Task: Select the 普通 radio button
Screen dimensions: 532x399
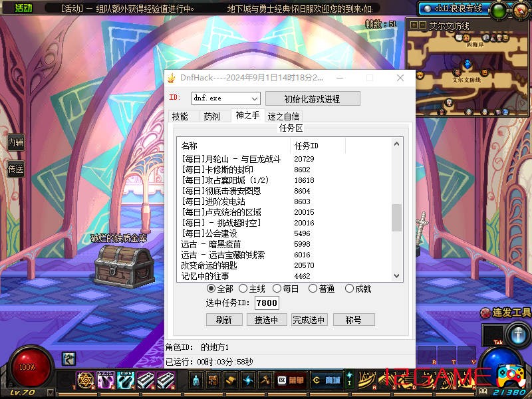Action: [x=313, y=289]
